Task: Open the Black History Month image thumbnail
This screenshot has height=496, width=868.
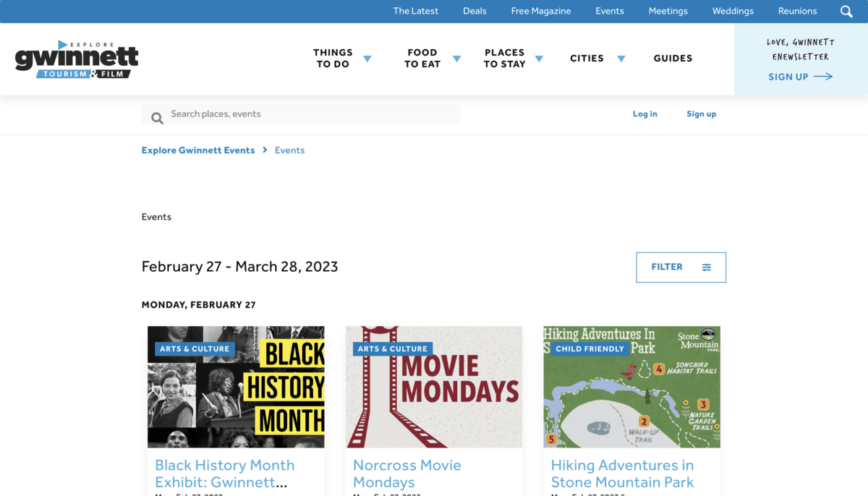Action: [236, 387]
